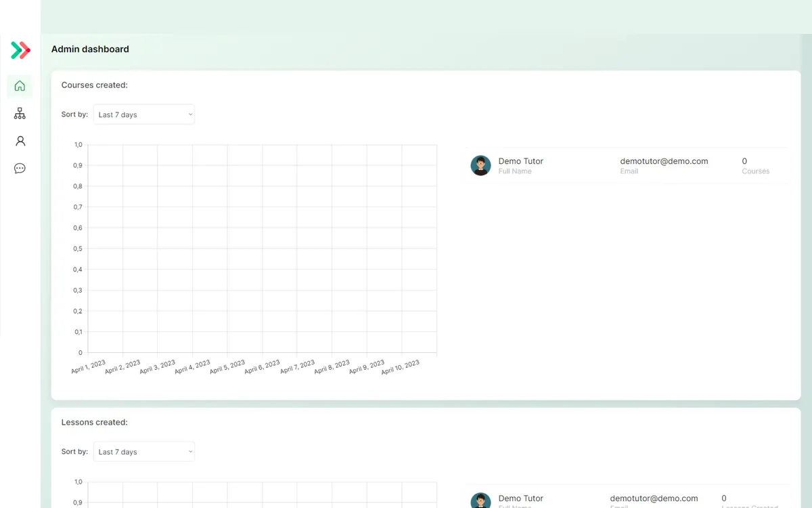812x508 pixels.
Task: Open the Home dashboard icon
Action: point(20,86)
